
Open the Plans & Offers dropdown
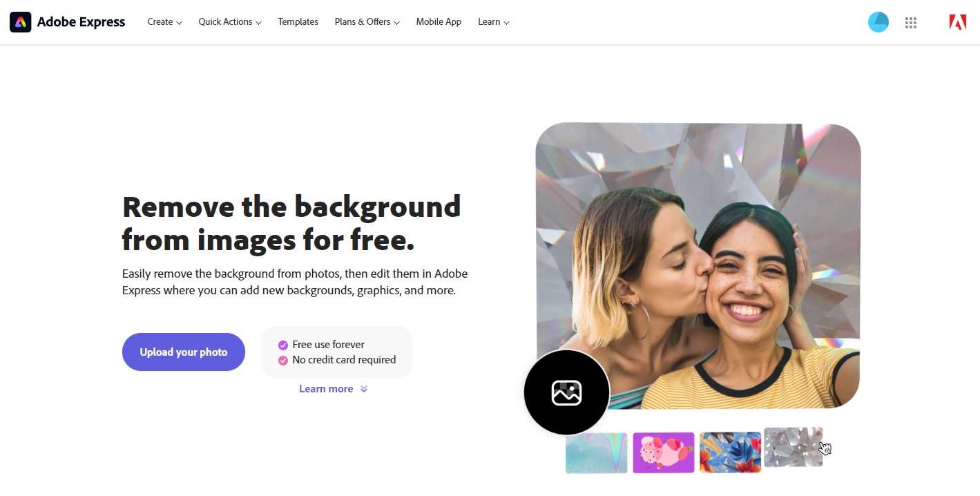pyautogui.click(x=367, y=22)
